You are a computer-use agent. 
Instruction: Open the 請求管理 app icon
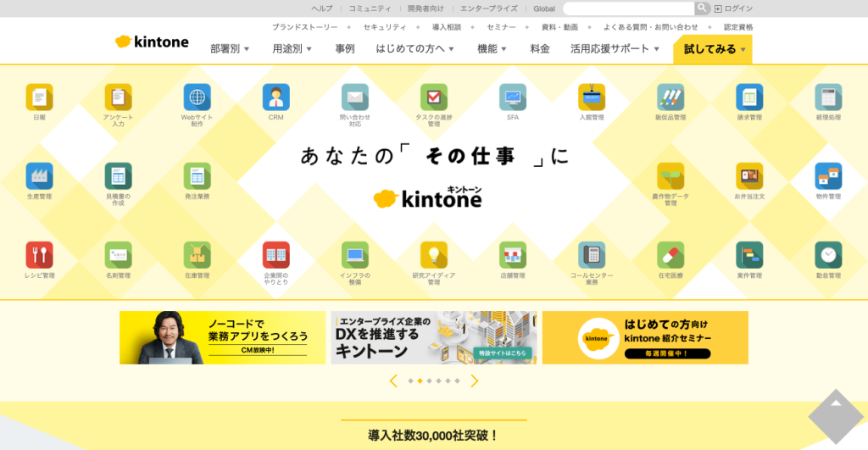749,97
